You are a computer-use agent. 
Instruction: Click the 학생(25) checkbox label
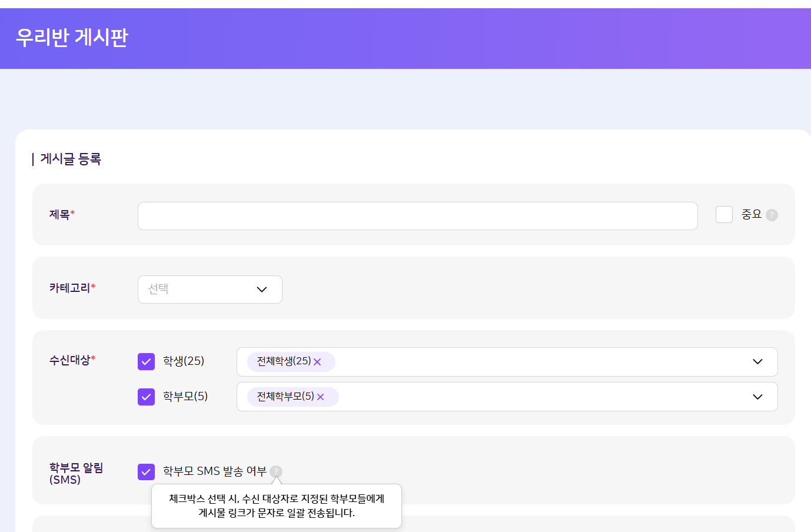tap(184, 361)
